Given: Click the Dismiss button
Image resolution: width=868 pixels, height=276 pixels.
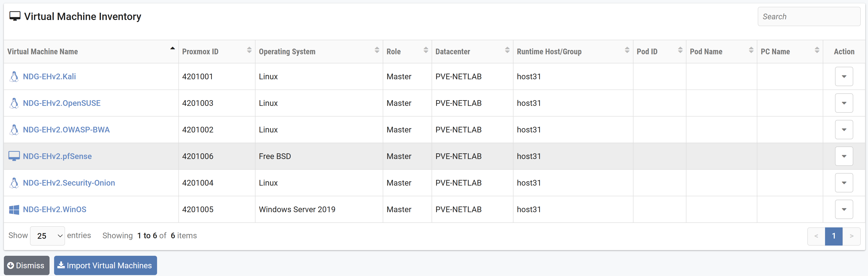Looking at the screenshot, I should click(x=27, y=266).
